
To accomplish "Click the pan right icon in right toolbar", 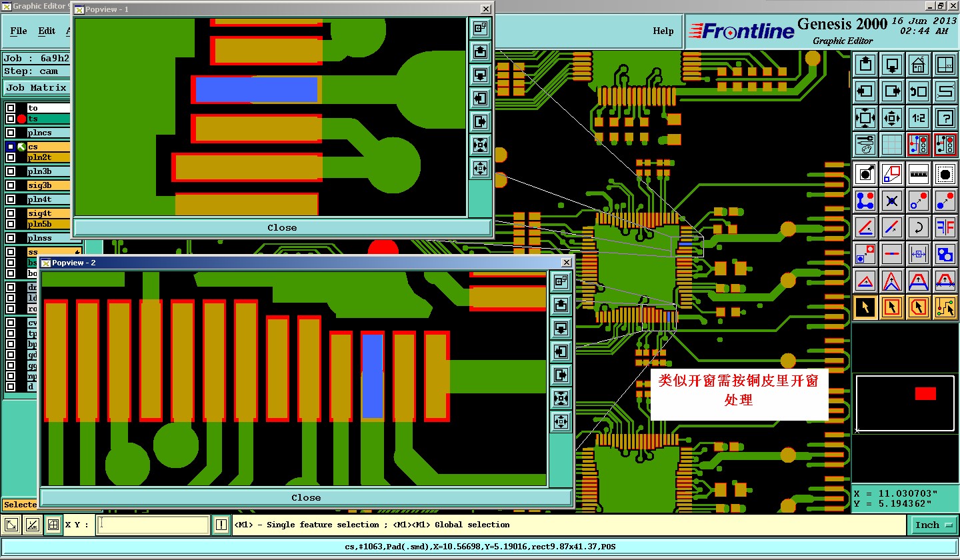I will [x=892, y=91].
